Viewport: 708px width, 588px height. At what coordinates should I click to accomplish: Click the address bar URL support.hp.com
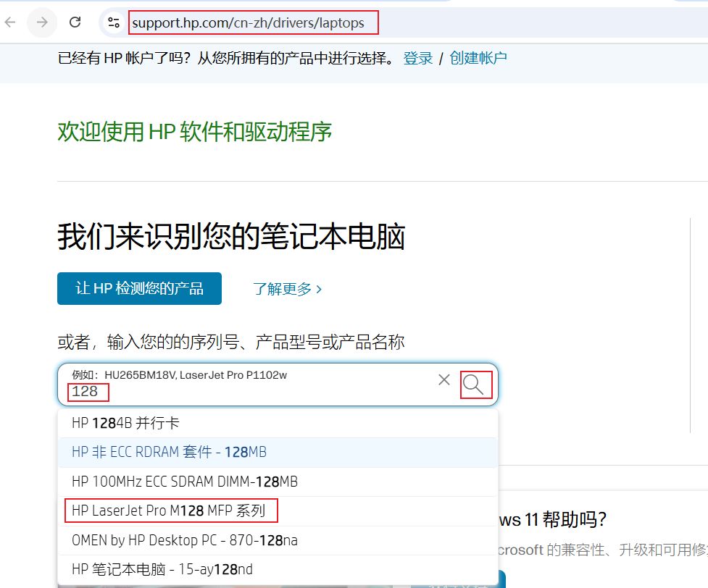248,23
